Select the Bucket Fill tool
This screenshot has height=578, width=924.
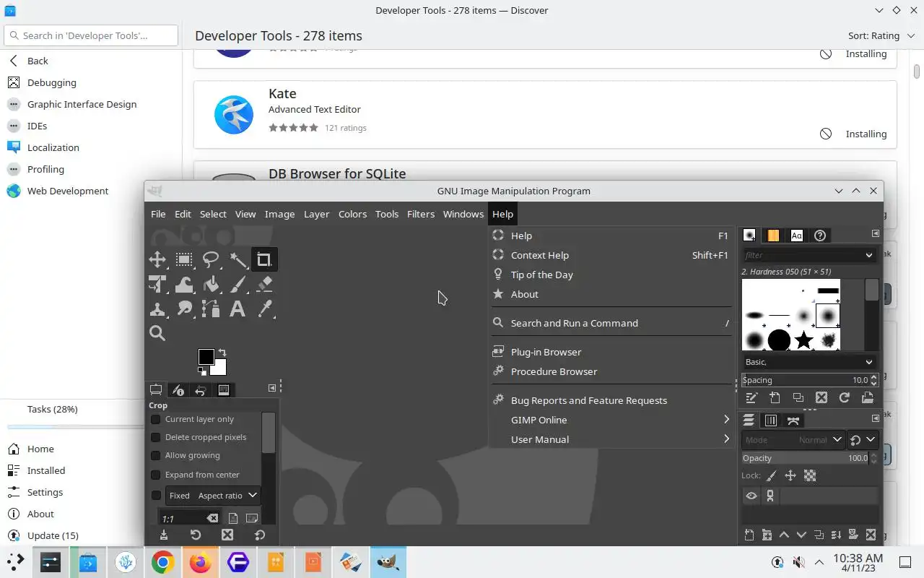click(211, 285)
